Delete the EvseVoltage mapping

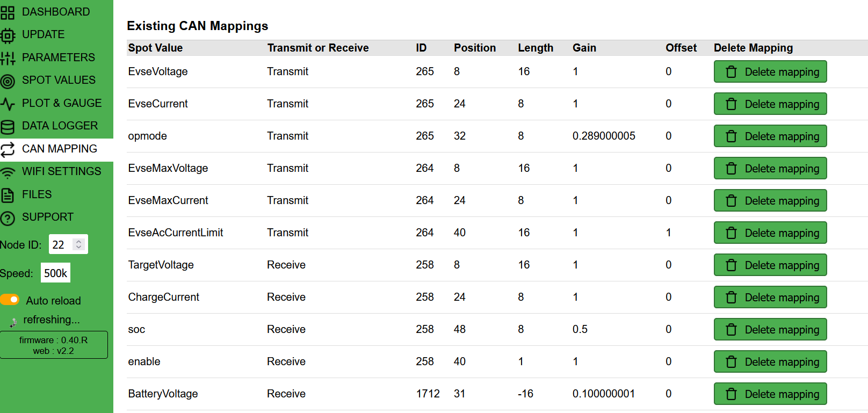tap(770, 72)
